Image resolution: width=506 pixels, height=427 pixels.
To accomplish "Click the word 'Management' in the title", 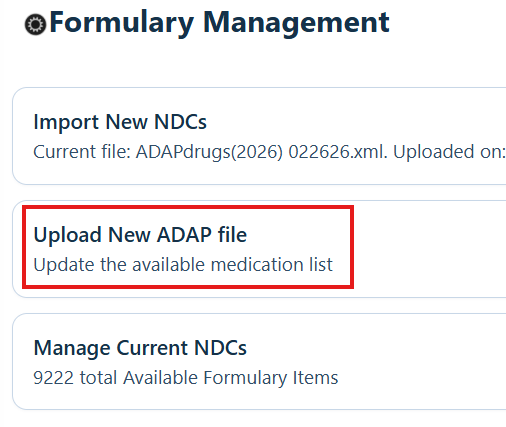I will tap(296, 23).
